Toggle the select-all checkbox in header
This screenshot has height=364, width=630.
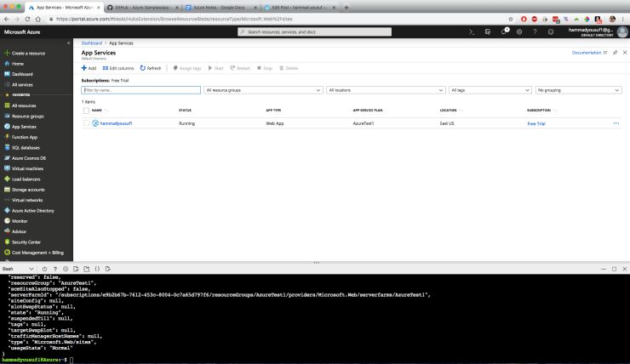[86, 111]
